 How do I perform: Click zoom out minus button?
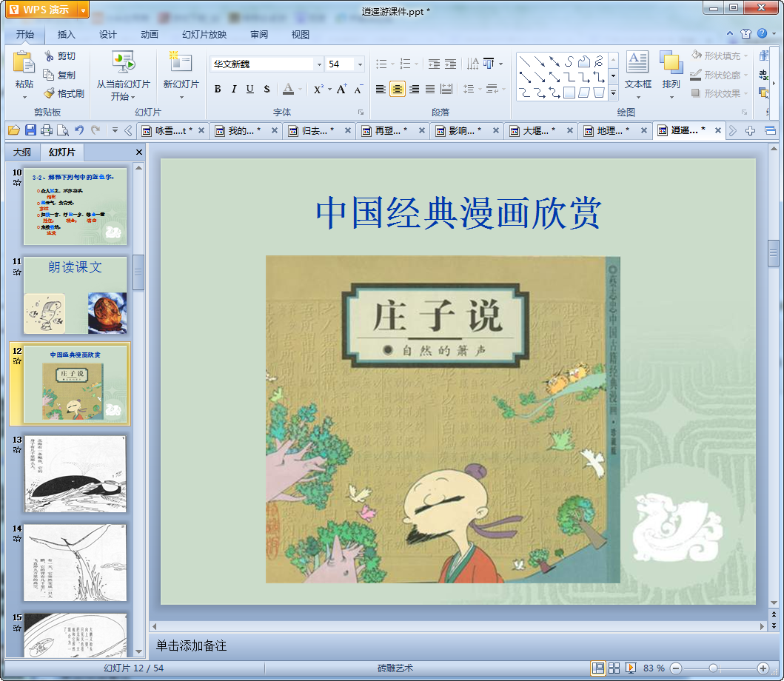[x=675, y=668]
